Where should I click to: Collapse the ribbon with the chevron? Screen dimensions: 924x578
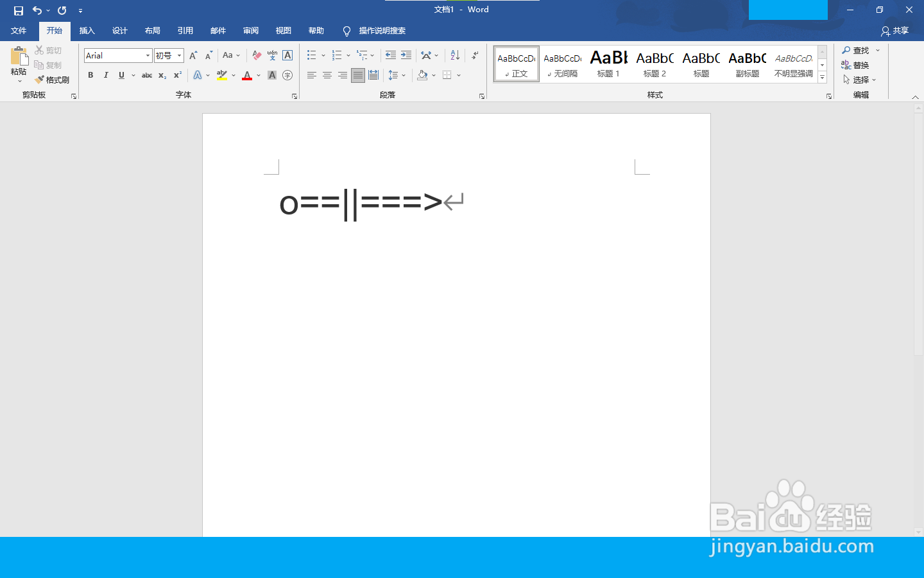click(915, 97)
